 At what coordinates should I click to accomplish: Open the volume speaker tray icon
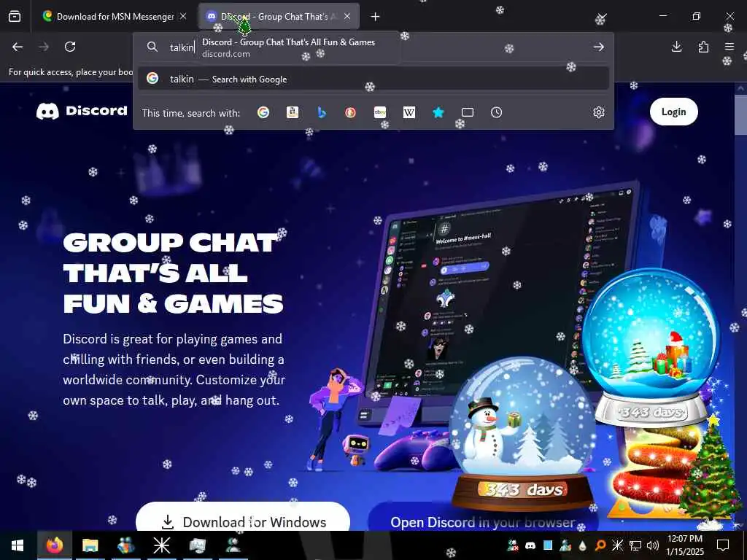(653, 545)
